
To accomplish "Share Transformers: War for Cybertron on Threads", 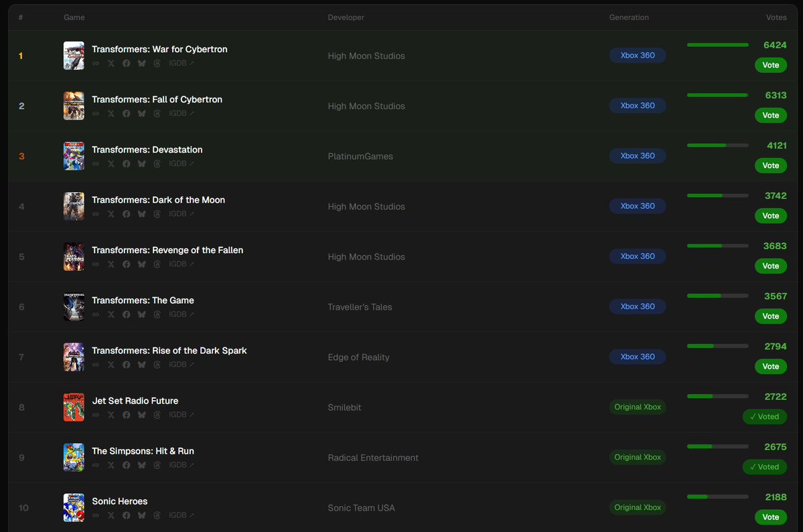I will click(x=157, y=64).
